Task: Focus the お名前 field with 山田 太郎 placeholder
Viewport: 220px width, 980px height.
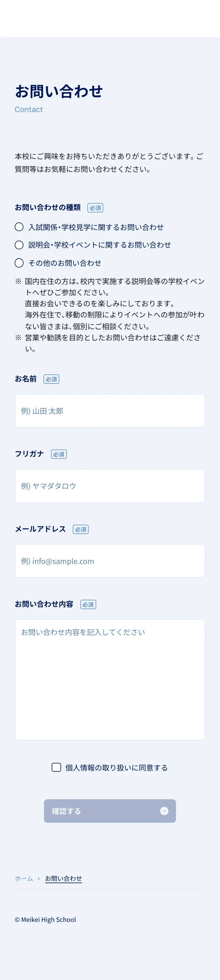Action: 110,411
